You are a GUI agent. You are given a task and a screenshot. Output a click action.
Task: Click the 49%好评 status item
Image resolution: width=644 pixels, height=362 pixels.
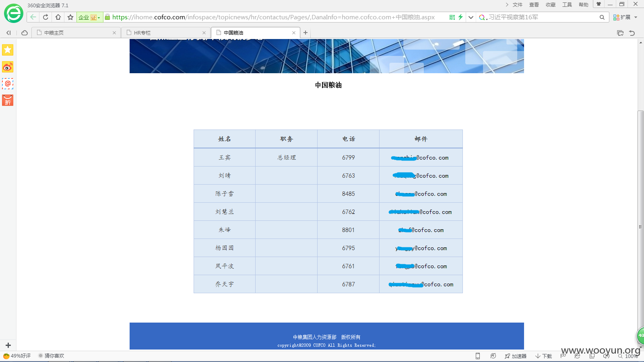coord(17,356)
